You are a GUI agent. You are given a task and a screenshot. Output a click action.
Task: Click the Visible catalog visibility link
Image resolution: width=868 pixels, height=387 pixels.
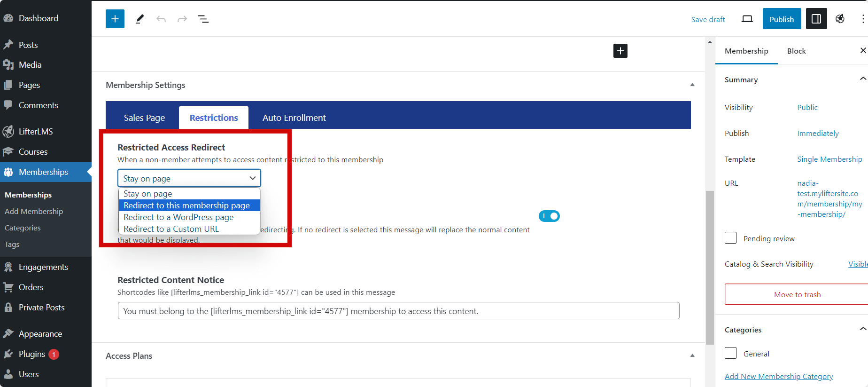tap(858, 264)
